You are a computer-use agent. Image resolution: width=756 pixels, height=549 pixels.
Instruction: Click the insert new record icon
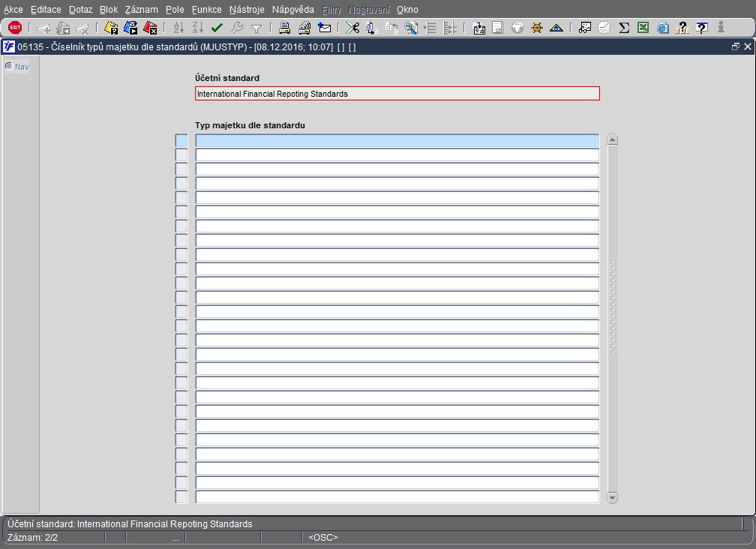[x=43, y=28]
